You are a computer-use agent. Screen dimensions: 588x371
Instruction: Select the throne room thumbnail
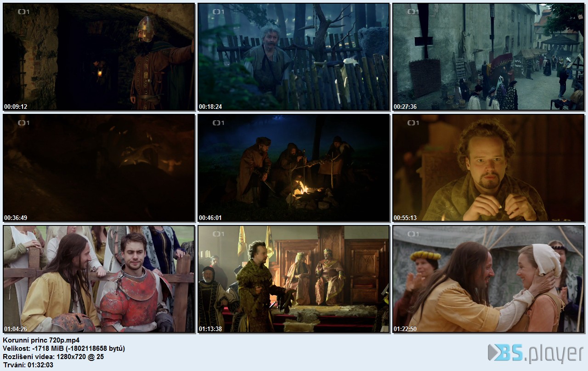pyautogui.click(x=294, y=279)
